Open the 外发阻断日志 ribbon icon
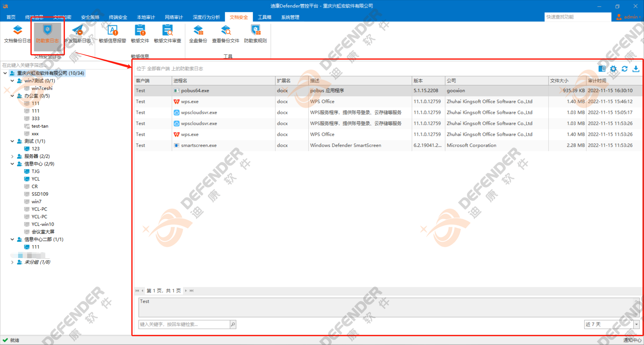This screenshot has height=345, width=644. coord(77,34)
